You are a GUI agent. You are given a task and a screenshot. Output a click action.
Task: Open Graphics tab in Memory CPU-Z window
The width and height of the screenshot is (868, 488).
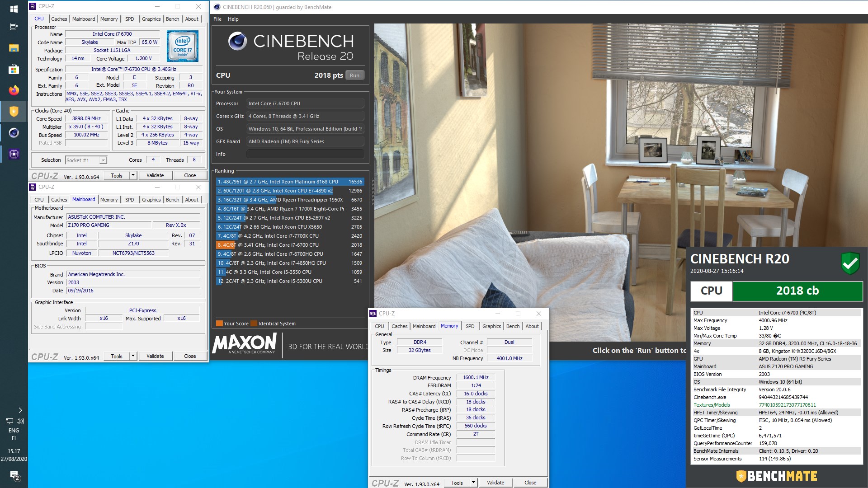click(491, 326)
